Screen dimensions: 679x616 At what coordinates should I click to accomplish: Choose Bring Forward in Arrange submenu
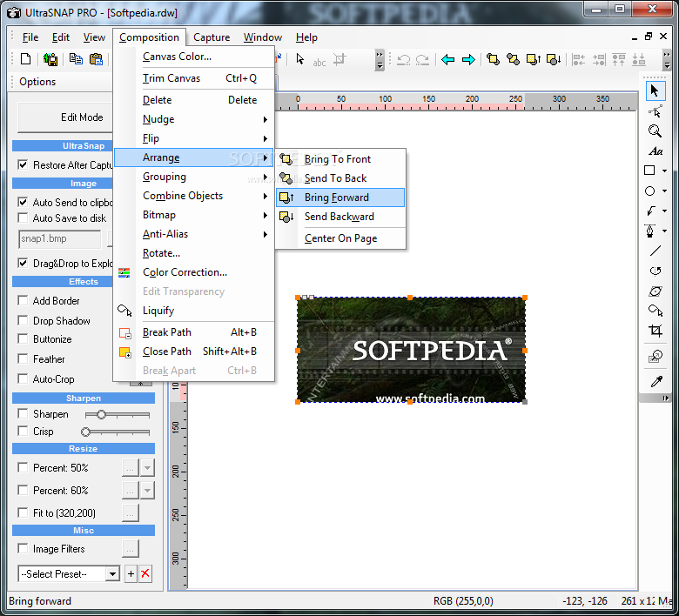click(x=340, y=198)
